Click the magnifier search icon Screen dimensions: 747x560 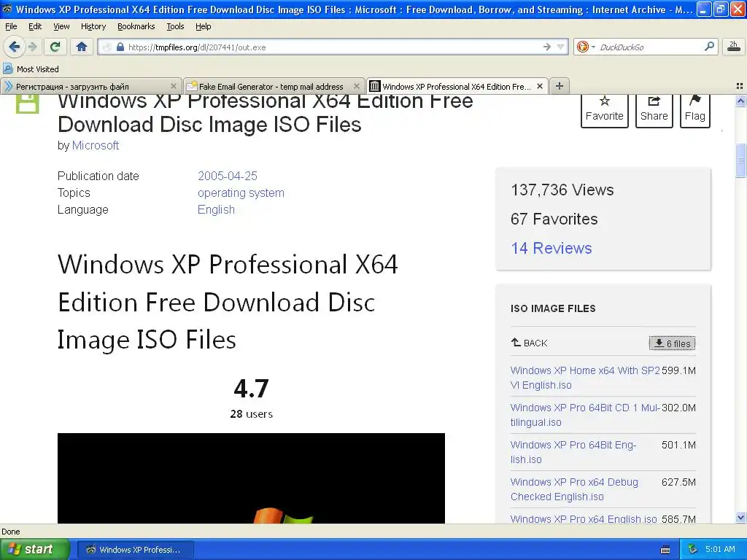[709, 46]
